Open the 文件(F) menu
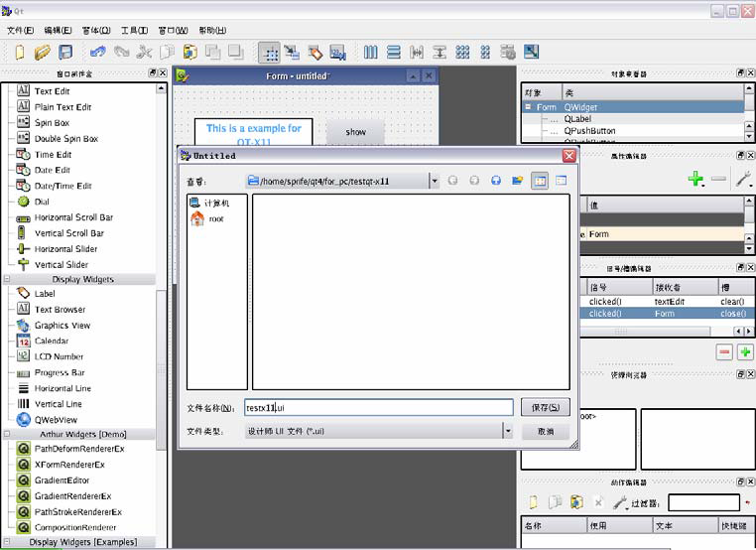This screenshot has width=756, height=550. point(21,30)
